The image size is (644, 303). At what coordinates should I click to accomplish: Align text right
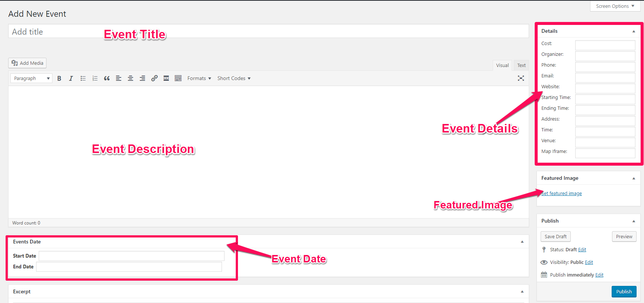[142, 78]
